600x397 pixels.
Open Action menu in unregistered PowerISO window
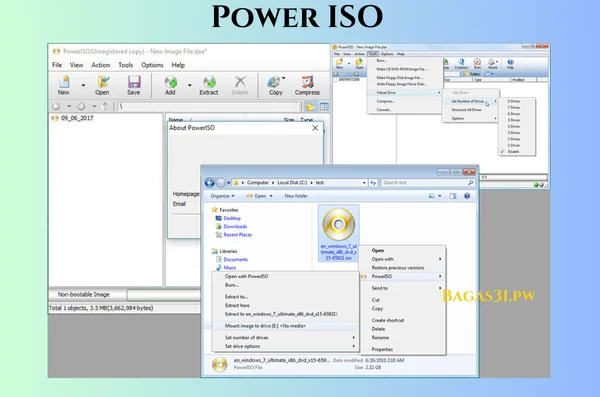click(101, 65)
